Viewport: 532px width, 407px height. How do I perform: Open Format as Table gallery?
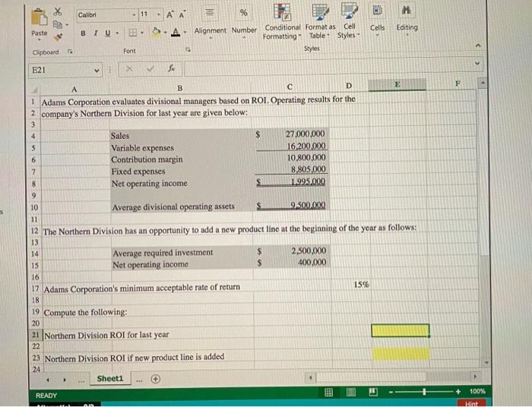click(x=320, y=22)
